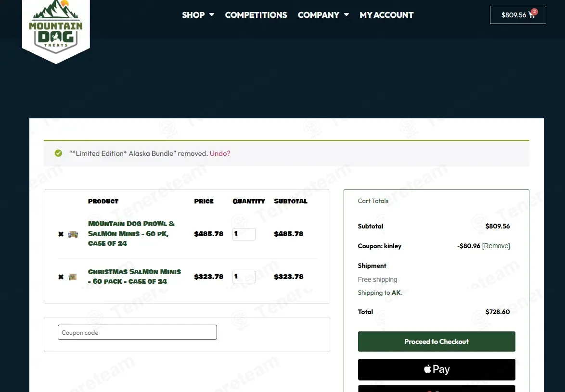Remove Mountain Dog Prowl & Salmon Minis item
Viewport: 565px width, 392px height.
[61, 234]
